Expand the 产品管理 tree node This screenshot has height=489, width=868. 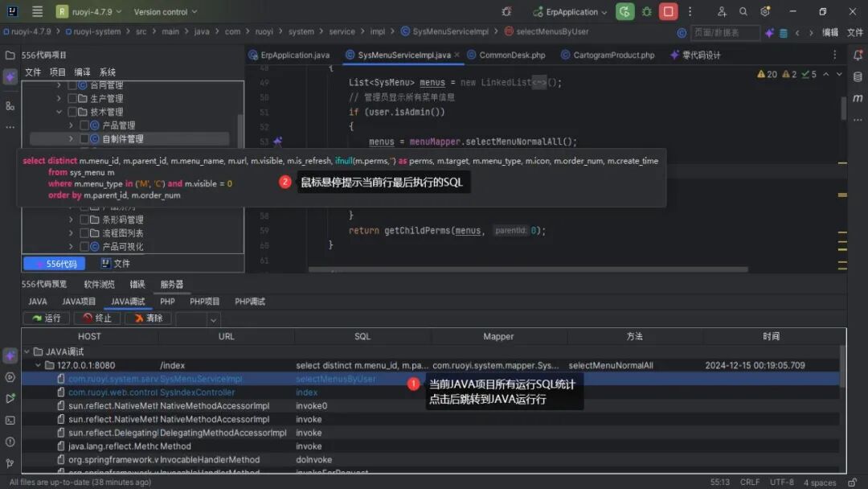71,125
